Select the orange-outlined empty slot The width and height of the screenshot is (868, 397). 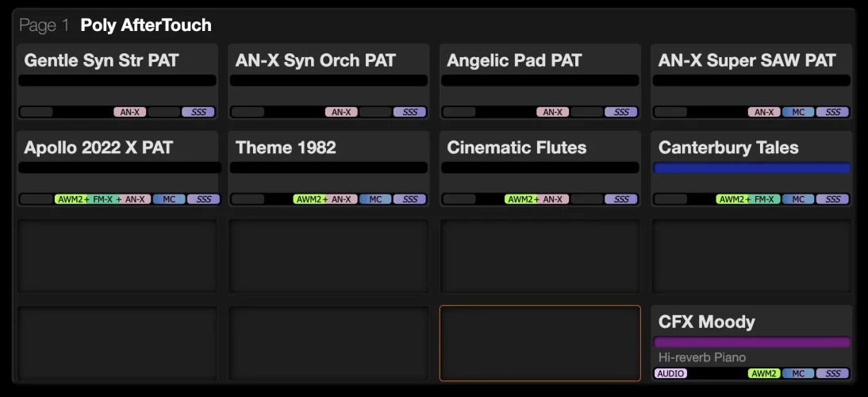tap(540, 343)
